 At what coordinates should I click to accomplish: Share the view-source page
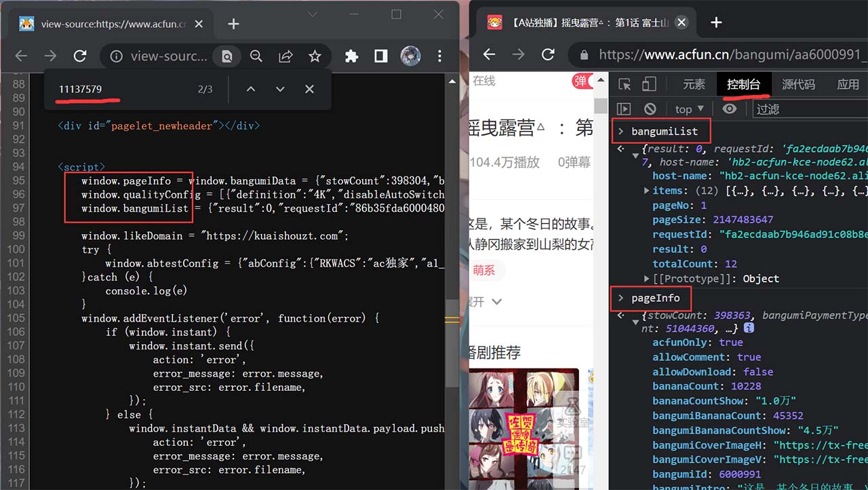(285, 56)
